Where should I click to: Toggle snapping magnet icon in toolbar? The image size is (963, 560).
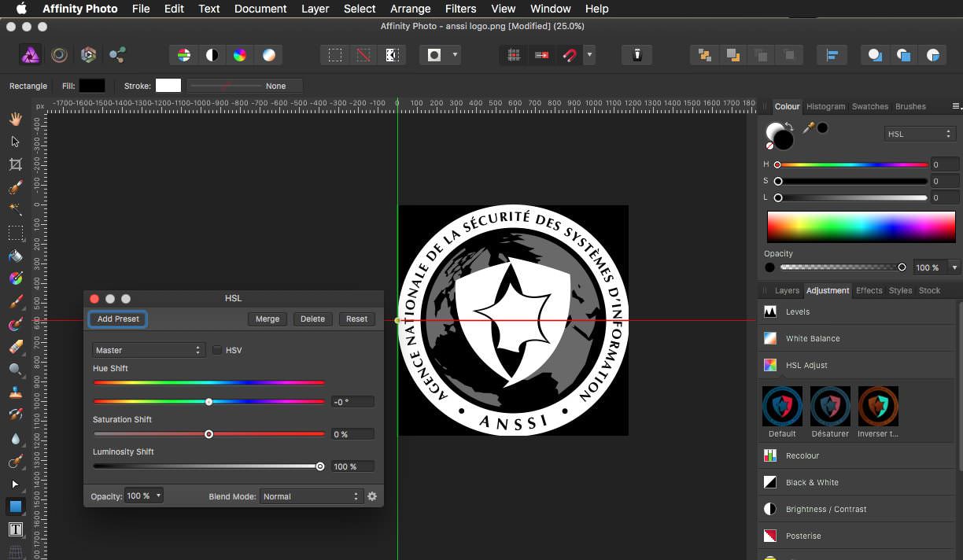pyautogui.click(x=569, y=55)
